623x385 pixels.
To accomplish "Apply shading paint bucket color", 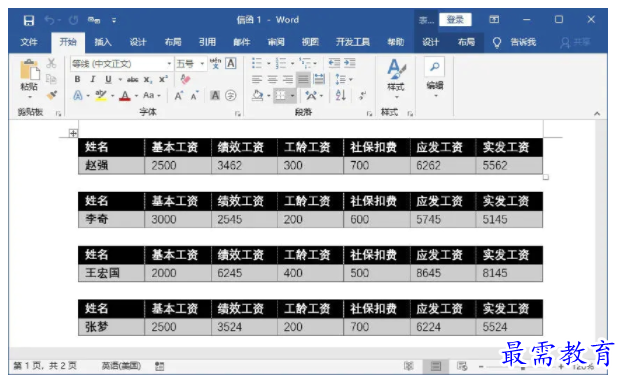I will tap(257, 95).
